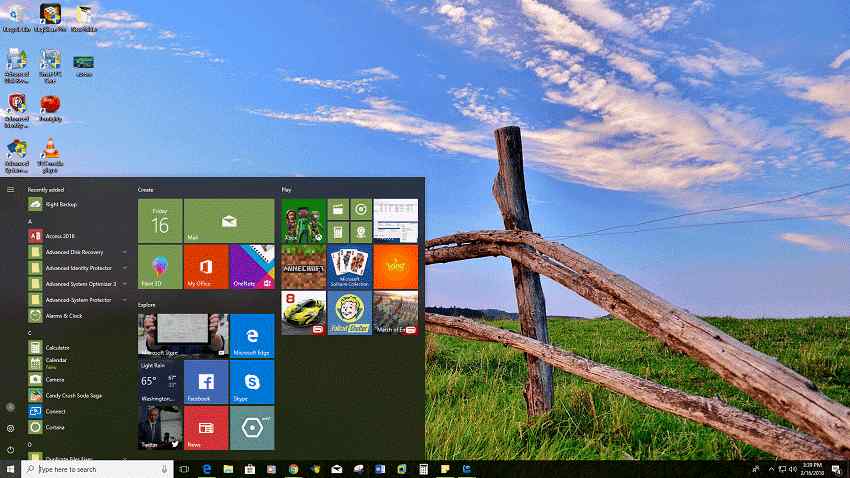Open the Start menu hamburger icon
Image resolution: width=850 pixels, height=478 pixels.
(x=10, y=189)
